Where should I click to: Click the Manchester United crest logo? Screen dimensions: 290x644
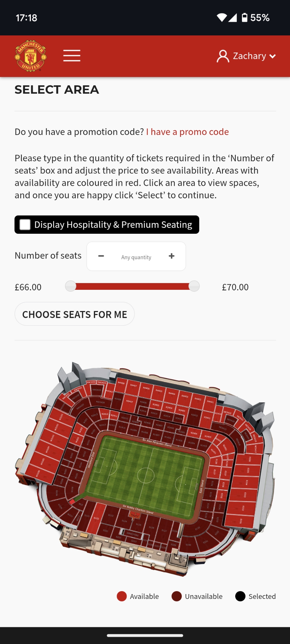(x=31, y=56)
